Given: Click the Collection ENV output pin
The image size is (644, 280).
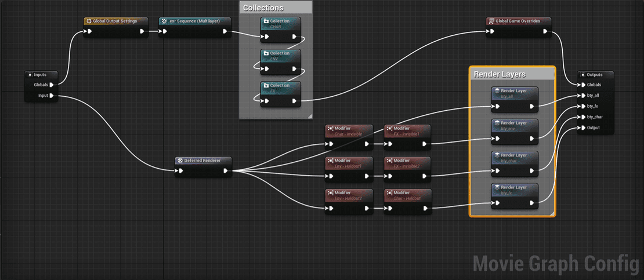Looking at the screenshot, I should coord(294,68).
